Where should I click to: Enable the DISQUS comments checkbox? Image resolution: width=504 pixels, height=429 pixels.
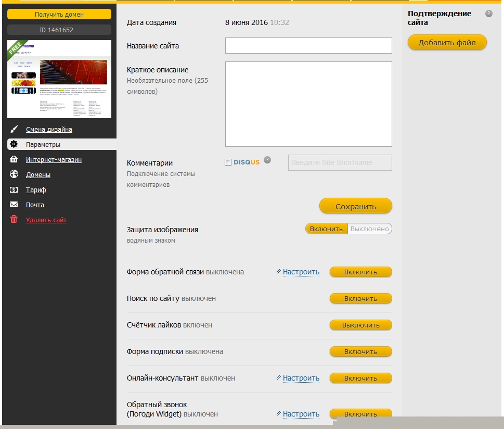click(228, 162)
